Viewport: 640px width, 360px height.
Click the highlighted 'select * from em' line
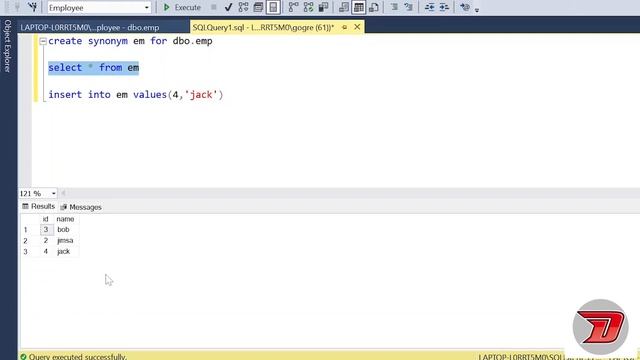coord(93,68)
